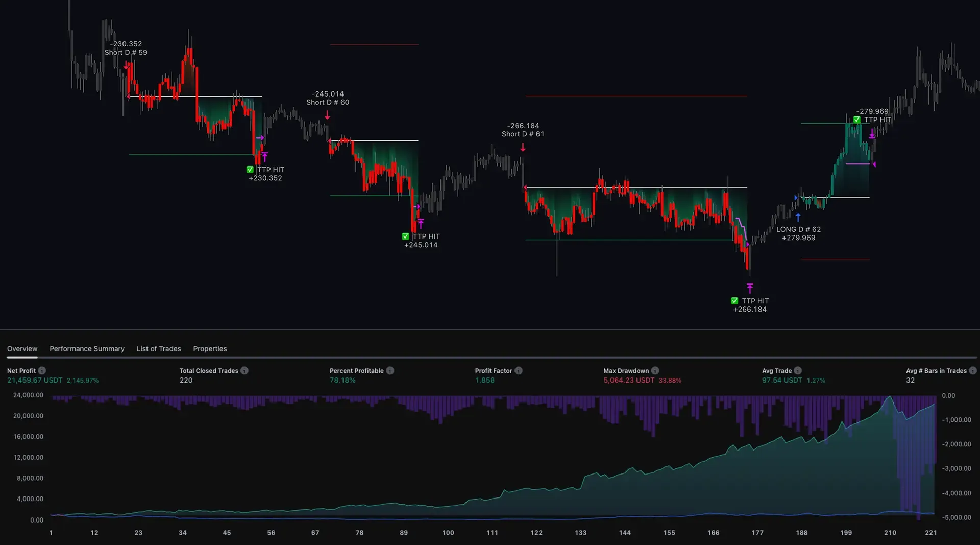Select the List of Trades tab

click(159, 349)
